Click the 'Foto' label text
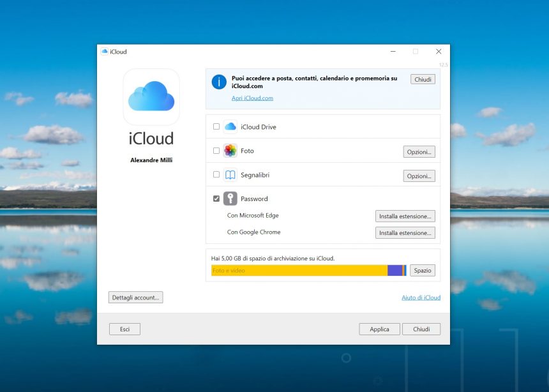 [x=247, y=151]
